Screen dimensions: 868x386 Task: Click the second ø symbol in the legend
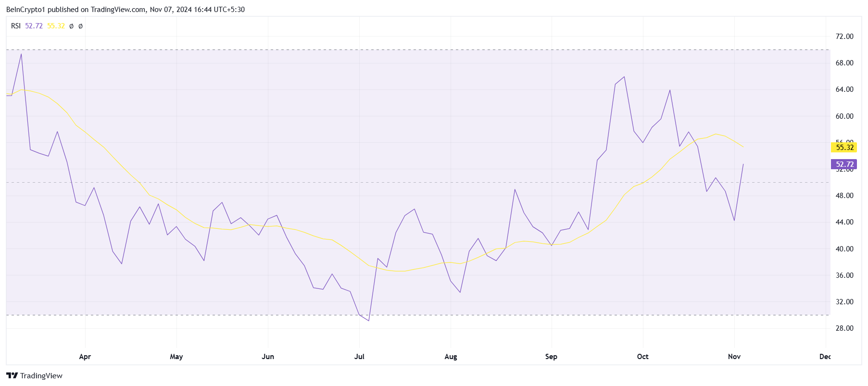80,26
